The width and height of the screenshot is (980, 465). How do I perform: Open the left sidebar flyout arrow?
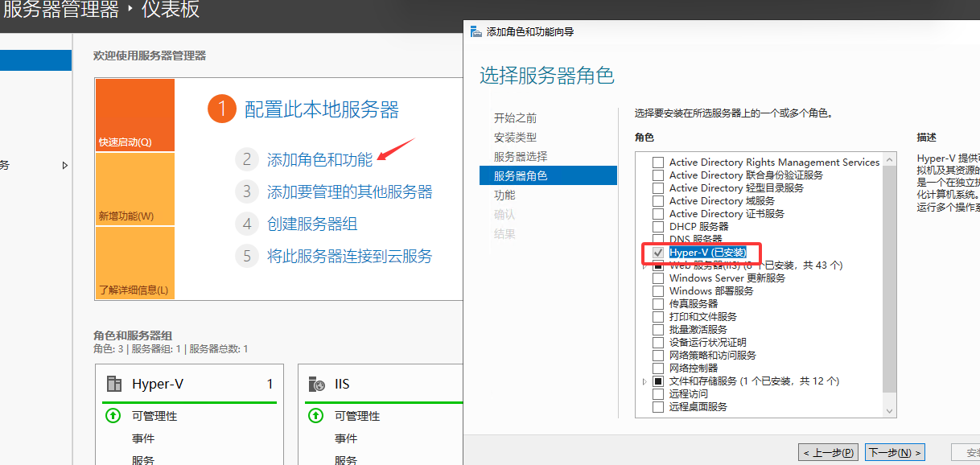pos(65,165)
